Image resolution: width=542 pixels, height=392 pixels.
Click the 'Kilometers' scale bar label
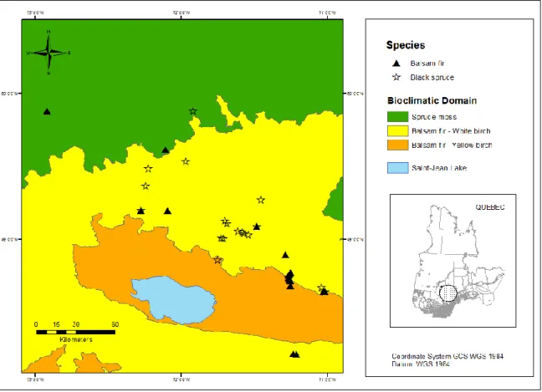click(76, 339)
